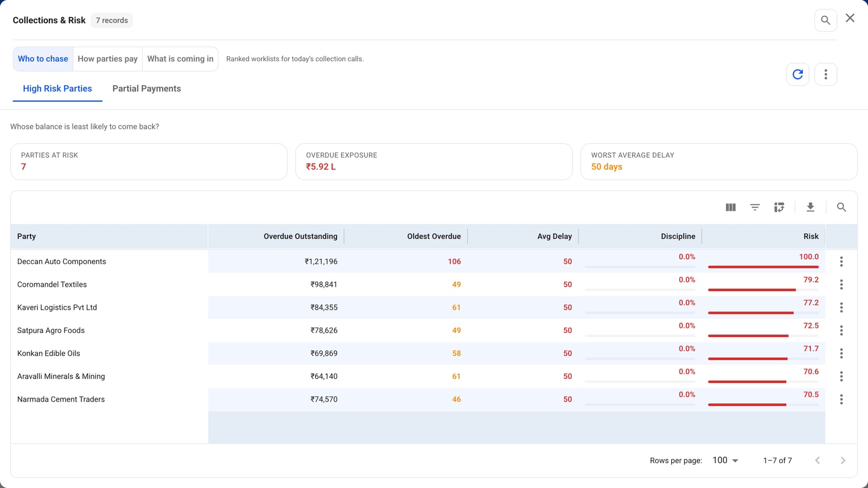Download the table data

click(810, 207)
